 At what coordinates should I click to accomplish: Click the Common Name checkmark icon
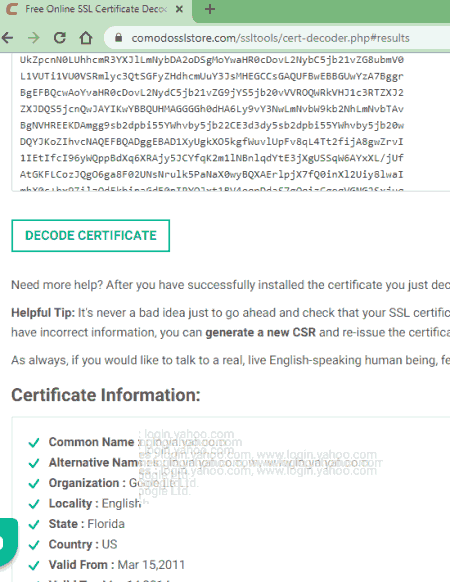pos(34,442)
